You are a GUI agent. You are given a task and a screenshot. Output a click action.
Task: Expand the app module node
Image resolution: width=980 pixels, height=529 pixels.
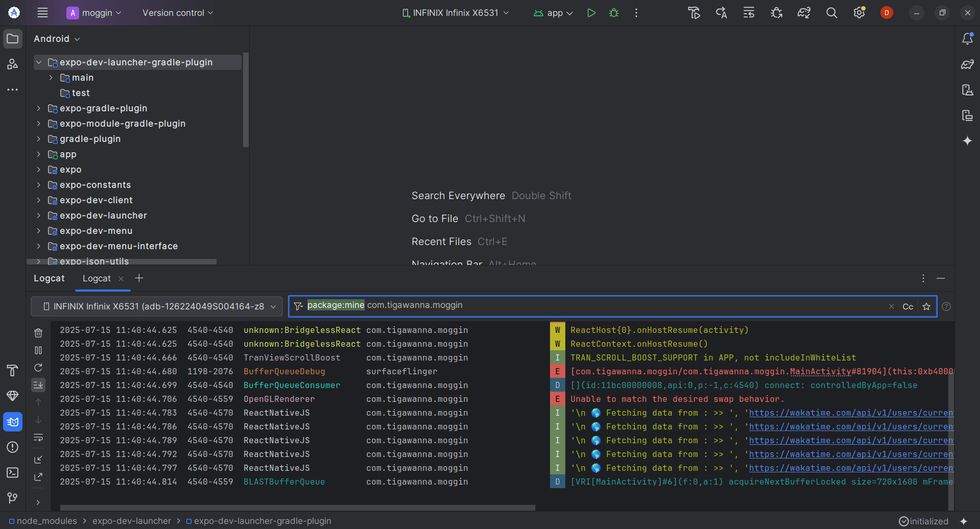pos(39,154)
